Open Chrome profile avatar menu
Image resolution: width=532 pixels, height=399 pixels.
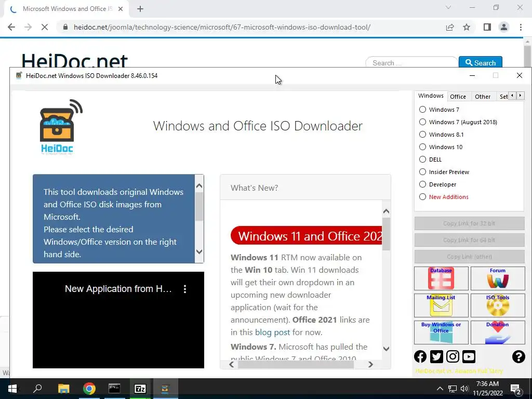click(504, 27)
